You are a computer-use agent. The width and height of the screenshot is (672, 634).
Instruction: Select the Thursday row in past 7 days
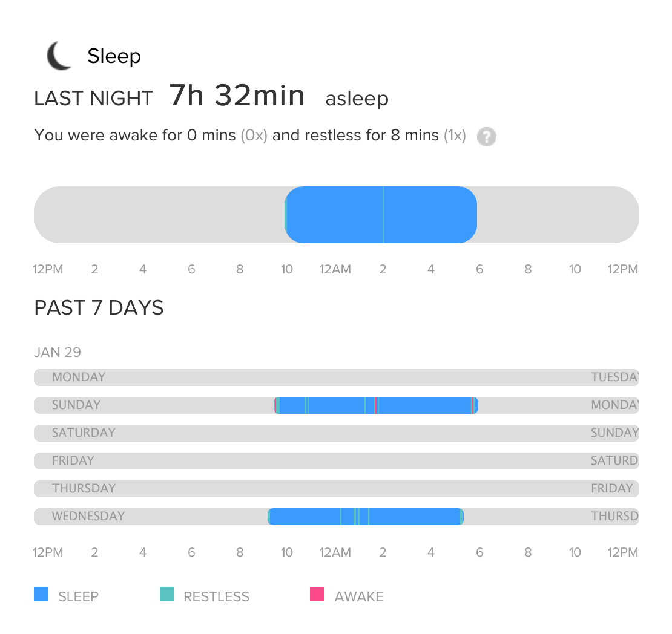336,489
